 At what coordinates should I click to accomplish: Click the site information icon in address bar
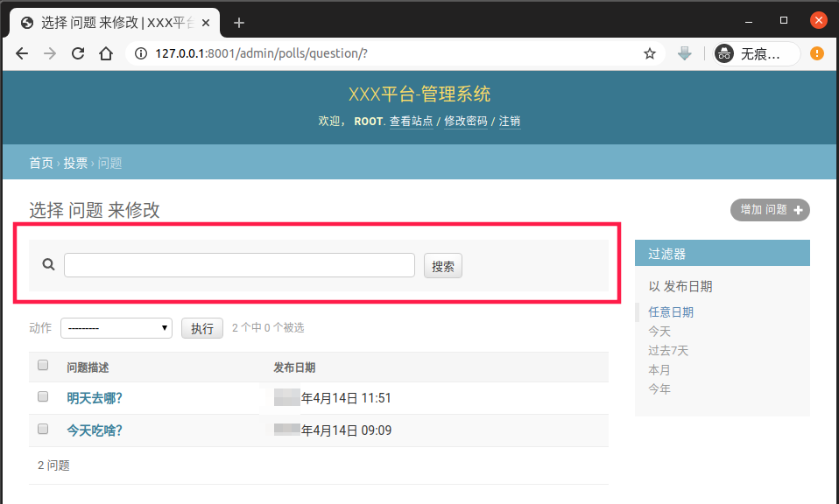pyautogui.click(x=142, y=53)
